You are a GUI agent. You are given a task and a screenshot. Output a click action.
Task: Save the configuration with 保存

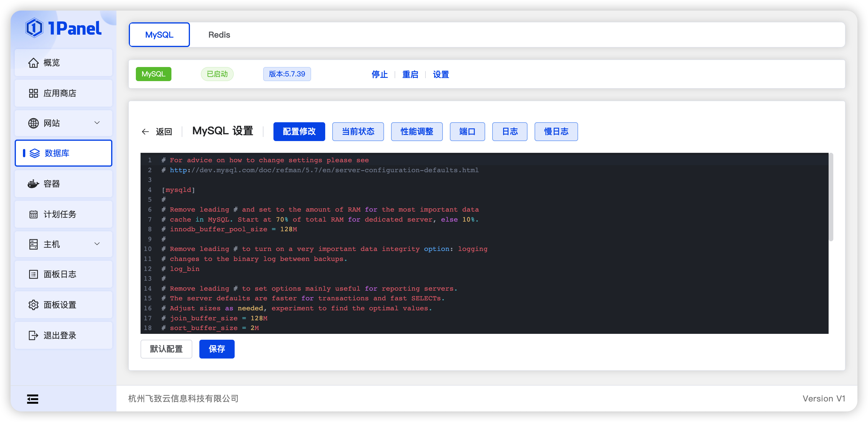click(217, 349)
